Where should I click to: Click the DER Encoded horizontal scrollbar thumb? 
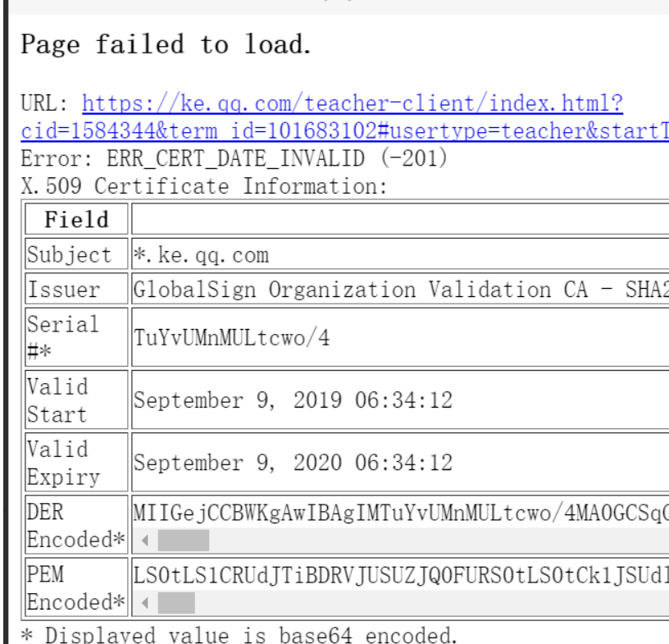pos(184,541)
